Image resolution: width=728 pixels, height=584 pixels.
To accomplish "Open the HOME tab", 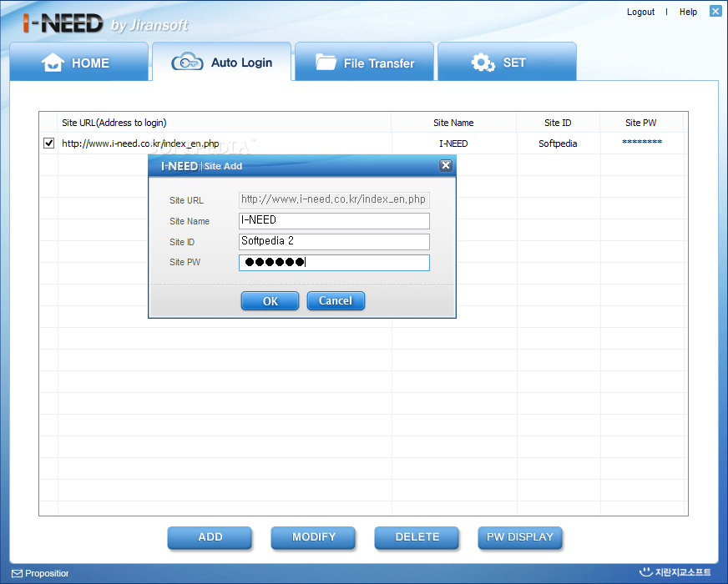I will pyautogui.click(x=79, y=63).
